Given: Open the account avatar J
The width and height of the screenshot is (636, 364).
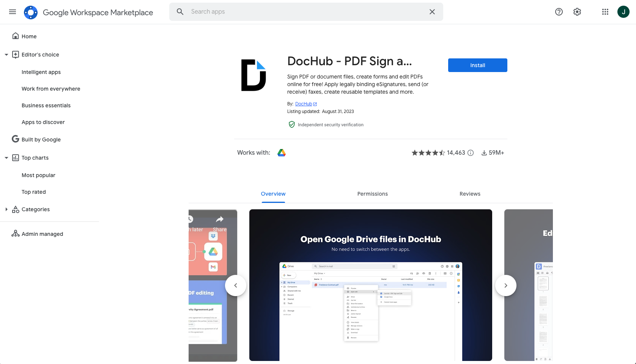Looking at the screenshot, I should pyautogui.click(x=623, y=12).
